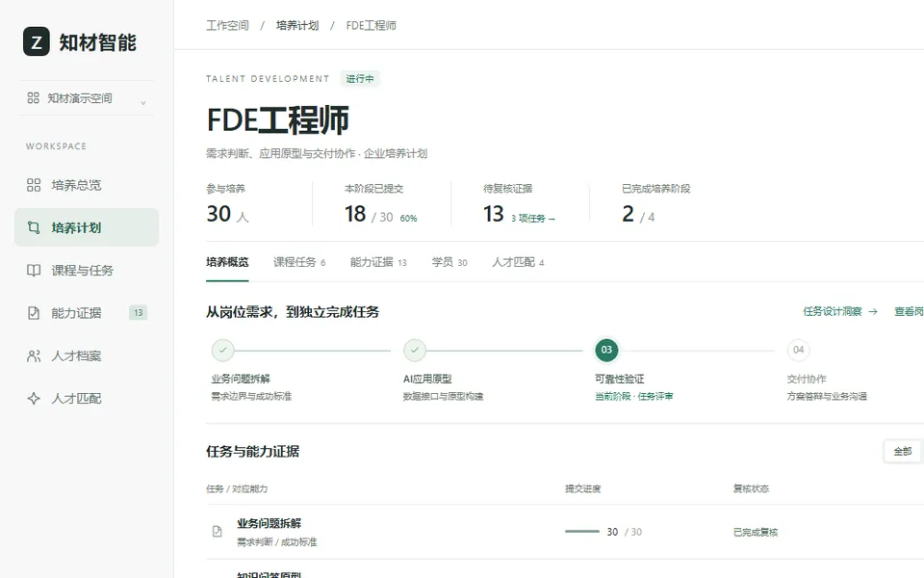Click the 当前阶段 · 任务评审 label
The width and height of the screenshot is (924, 578).
pos(633,396)
